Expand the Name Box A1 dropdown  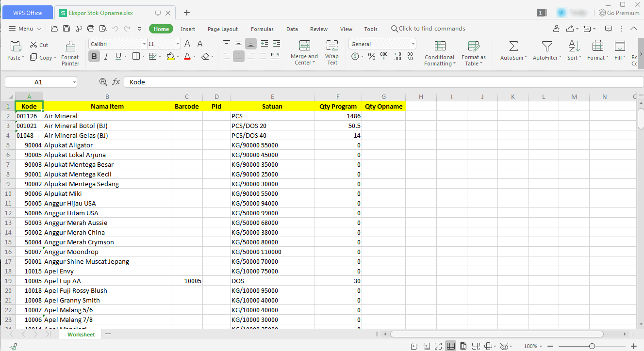[x=74, y=82]
